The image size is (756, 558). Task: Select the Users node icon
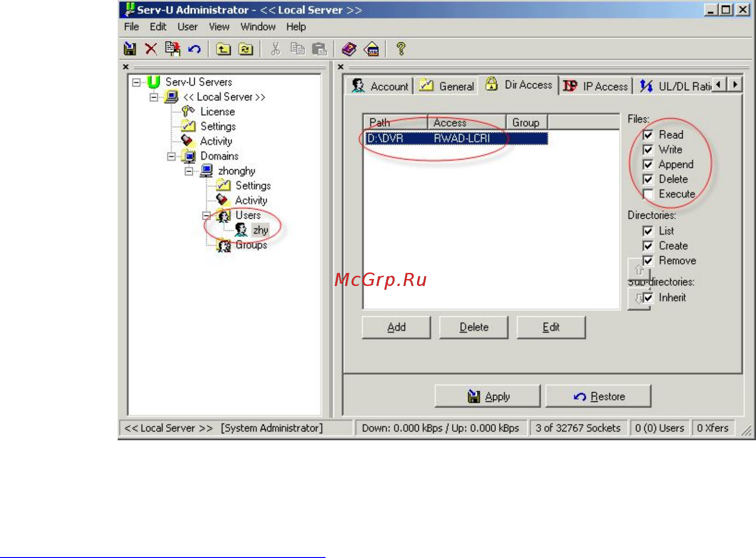coord(224,215)
